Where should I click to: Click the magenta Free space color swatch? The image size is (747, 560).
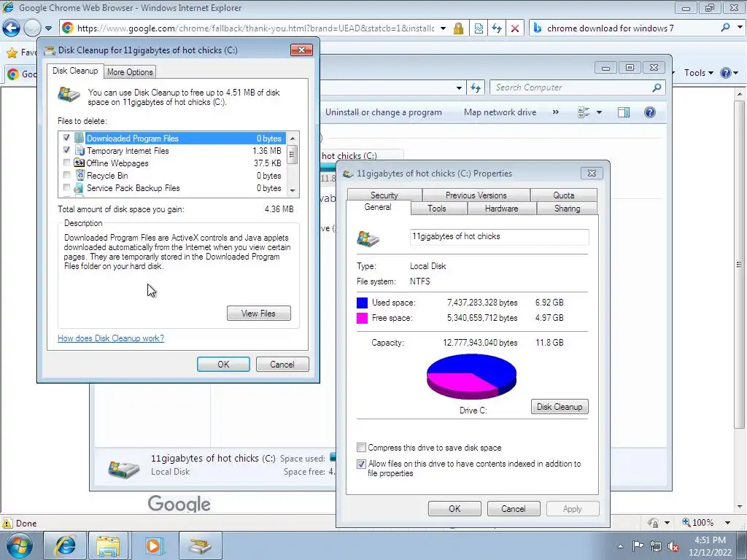(362, 318)
